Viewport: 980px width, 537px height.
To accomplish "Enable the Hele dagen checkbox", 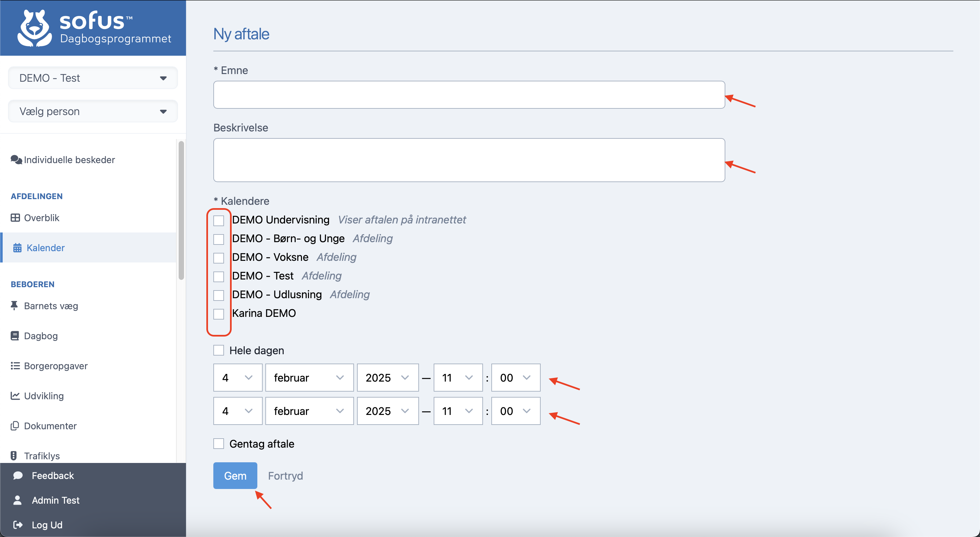I will (219, 350).
